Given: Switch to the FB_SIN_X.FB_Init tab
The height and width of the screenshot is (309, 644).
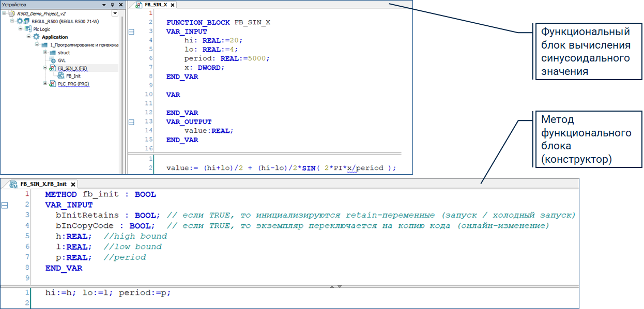Looking at the screenshot, I should pyautogui.click(x=43, y=184).
